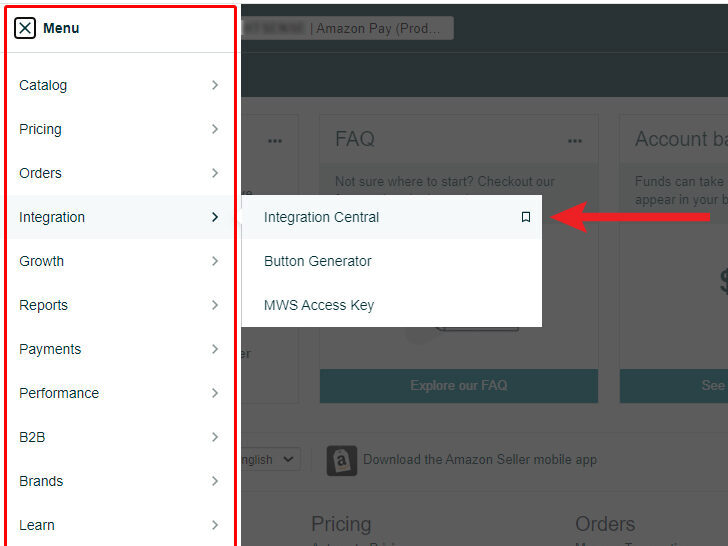Expand Pricing submenu chevron
The image size is (728, 546).
pyautogui.click(x=214, y=129)
